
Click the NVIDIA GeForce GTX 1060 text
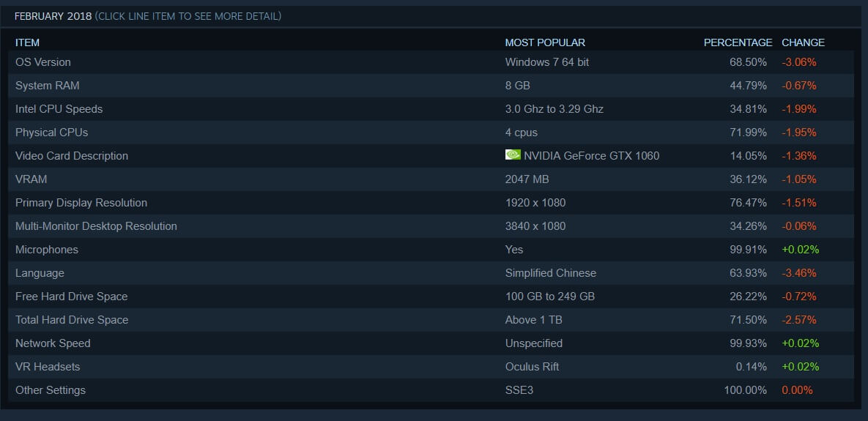click(x=591, y=156)
